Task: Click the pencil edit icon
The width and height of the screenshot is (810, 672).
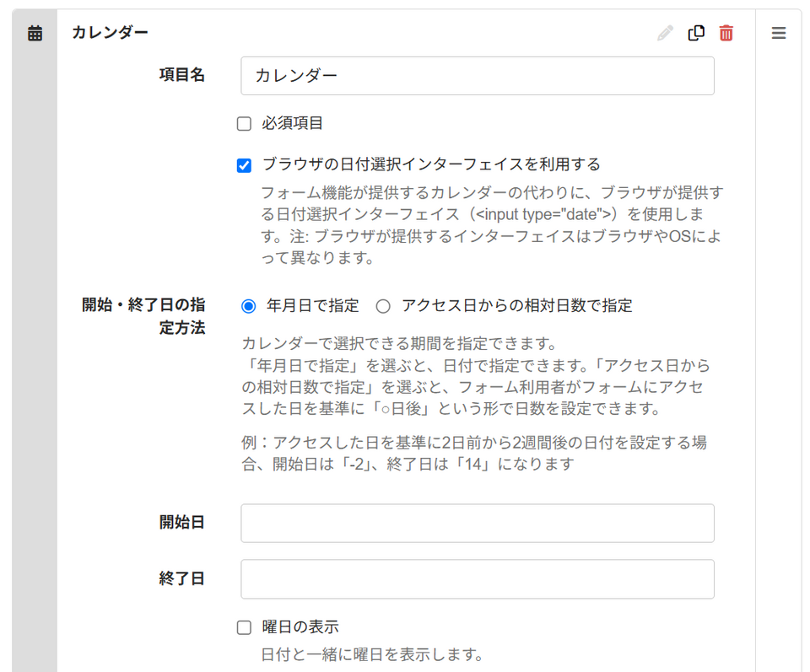Action: click(666, 33)
